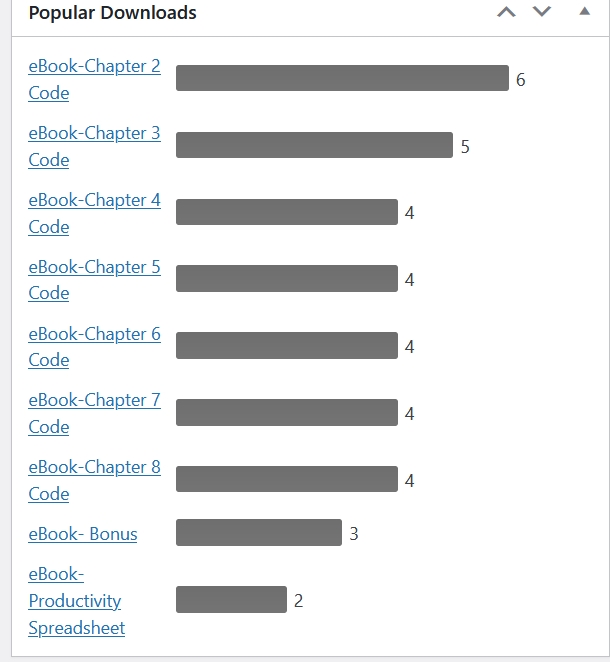Open the eBook- Bonus link

83,534
